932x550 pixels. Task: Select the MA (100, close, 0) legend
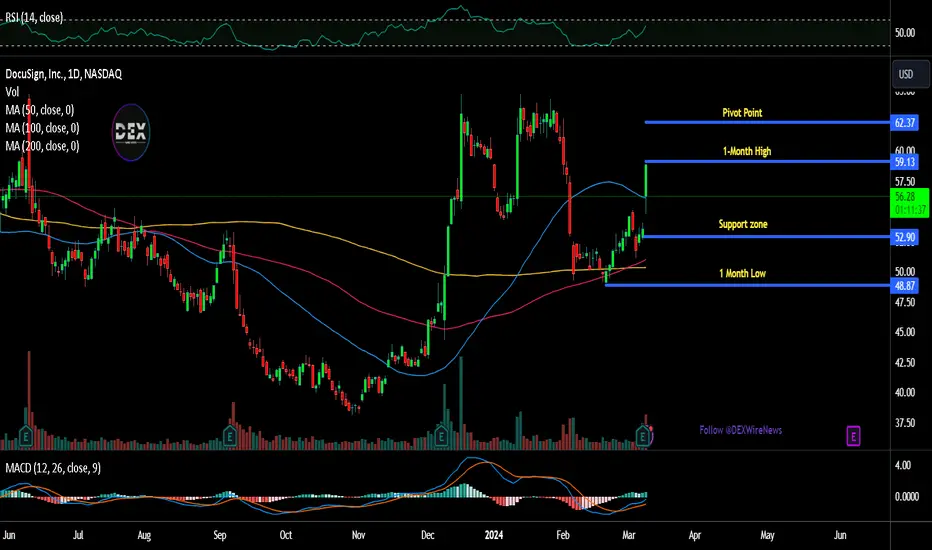42,128
